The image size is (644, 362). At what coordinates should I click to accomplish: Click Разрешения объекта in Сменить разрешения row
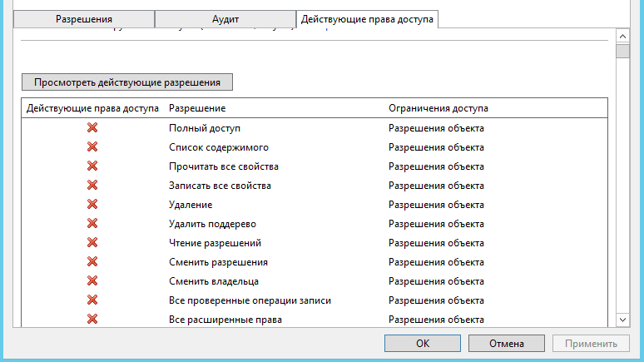[436, 262]
